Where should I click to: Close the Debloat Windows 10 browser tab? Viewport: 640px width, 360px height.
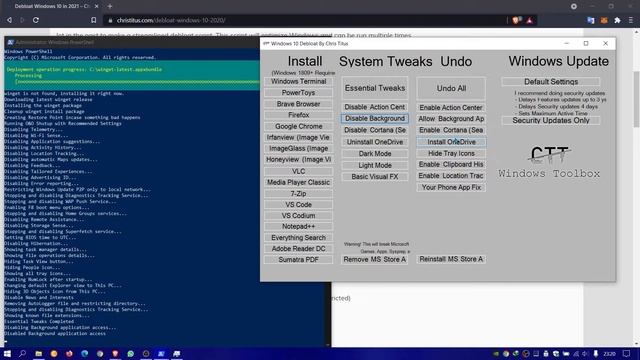[x=96, y=6]
